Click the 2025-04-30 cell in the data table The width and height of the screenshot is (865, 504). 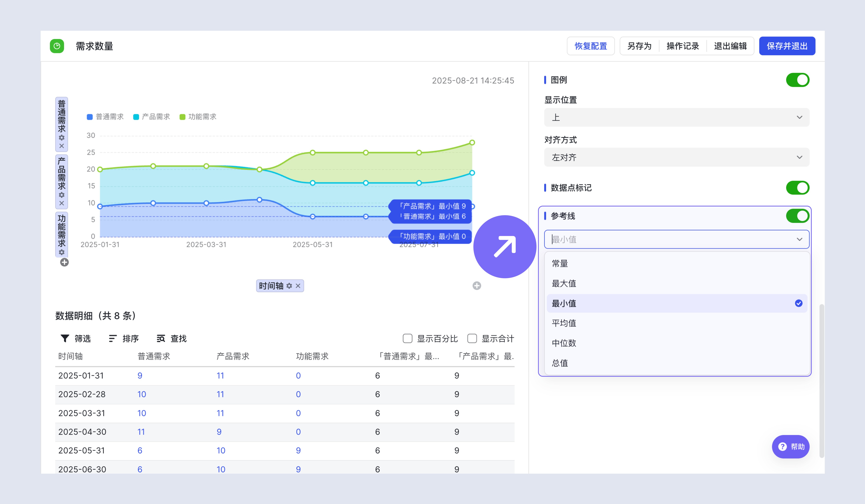coord(82,432)
